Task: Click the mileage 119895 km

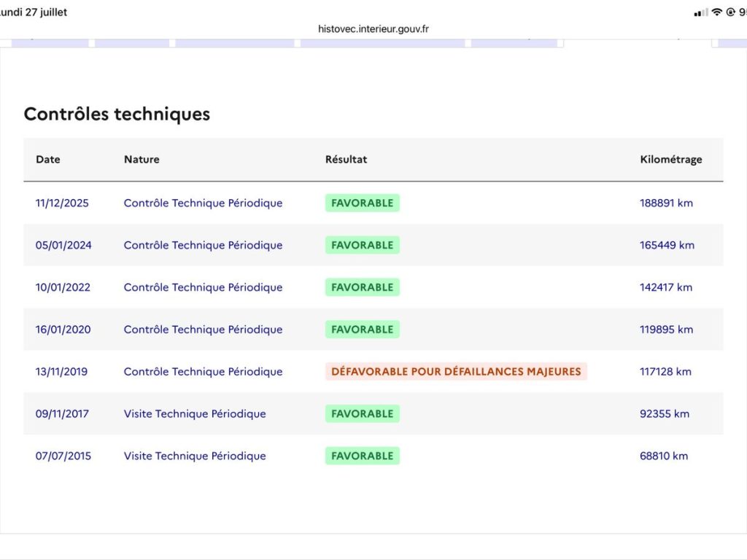Action: coord(666,330)
